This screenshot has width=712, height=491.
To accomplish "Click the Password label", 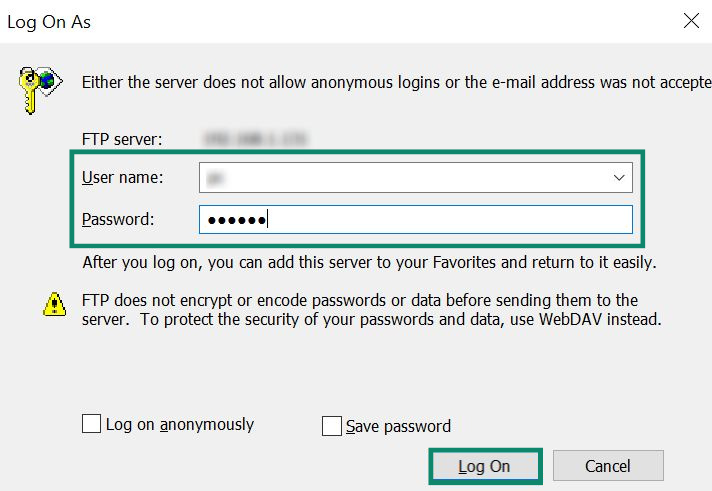I will click(x=118, y=219).
